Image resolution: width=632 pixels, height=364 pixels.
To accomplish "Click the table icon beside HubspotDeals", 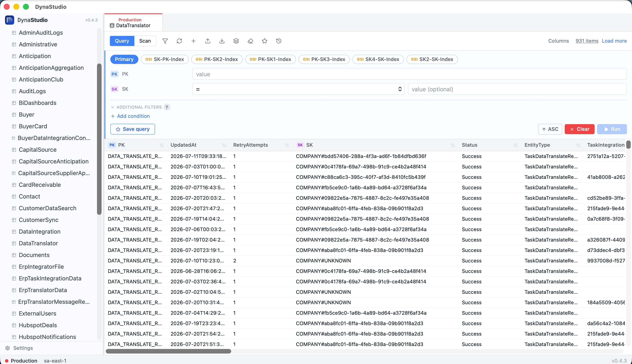I will coord(14,325).
